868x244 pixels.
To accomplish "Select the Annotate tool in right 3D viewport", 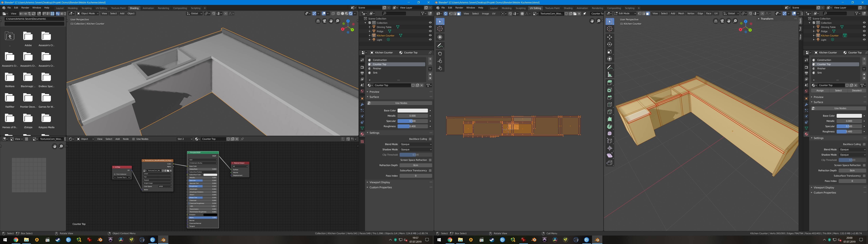I will [610, 67].
